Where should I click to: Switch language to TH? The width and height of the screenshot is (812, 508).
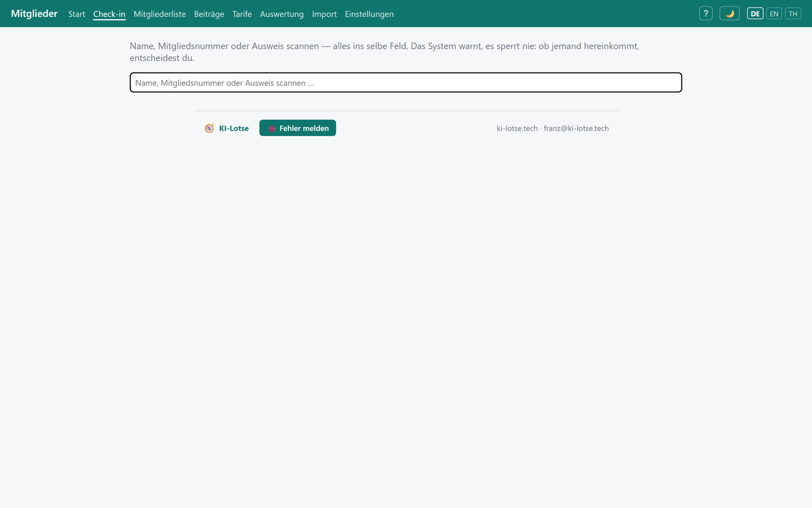793,13
